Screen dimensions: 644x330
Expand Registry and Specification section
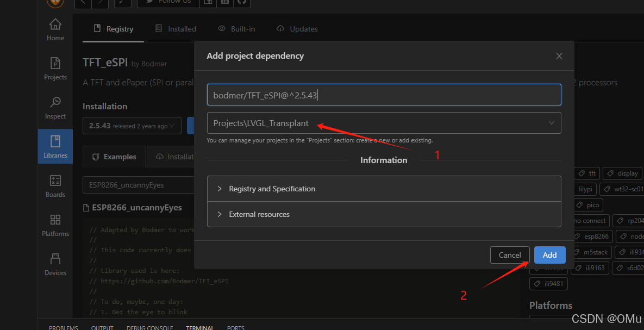click(x=384, y=189)
